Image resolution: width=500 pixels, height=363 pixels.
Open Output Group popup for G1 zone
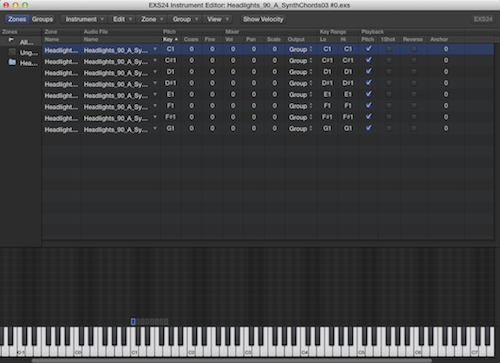(x=301, y=129)
